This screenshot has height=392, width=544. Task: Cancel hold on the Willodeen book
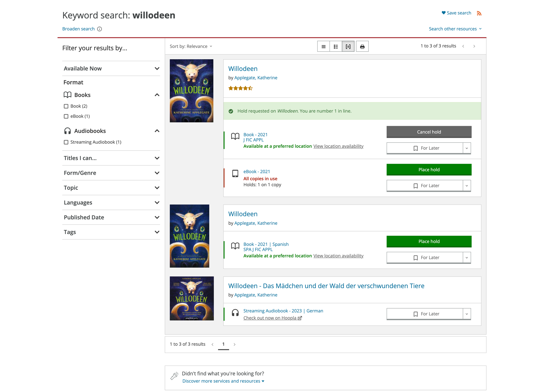pos(429,132)
